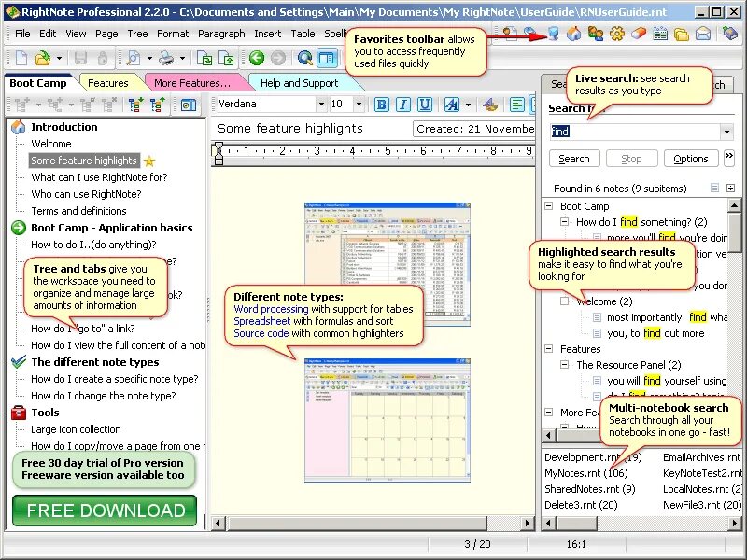Open the gear favorite icon
The image size is (747, 560).
[x=617, y=34]
